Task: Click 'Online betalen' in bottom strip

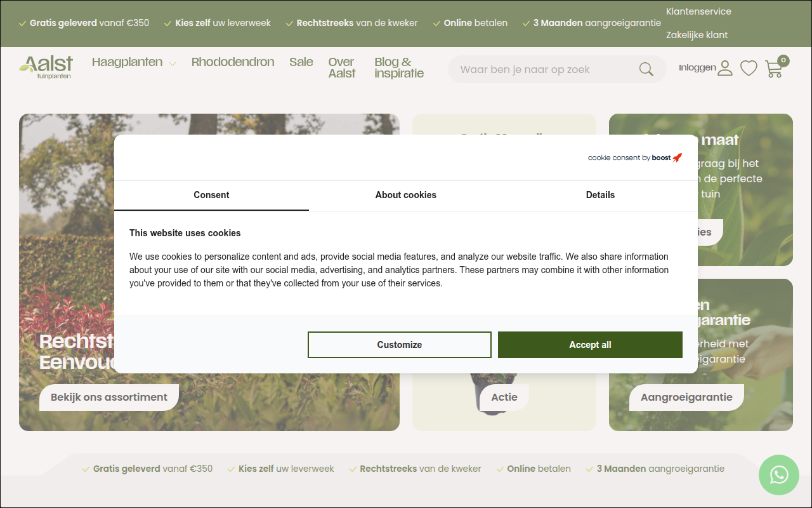Action: click(x=539, y=469)
